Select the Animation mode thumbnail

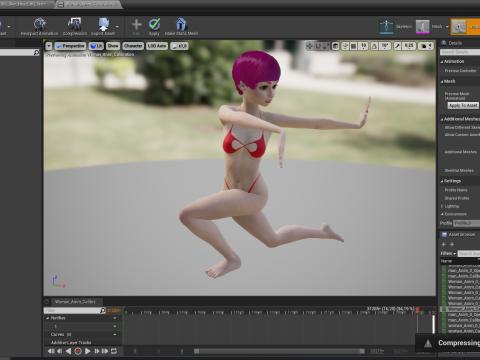459,27
